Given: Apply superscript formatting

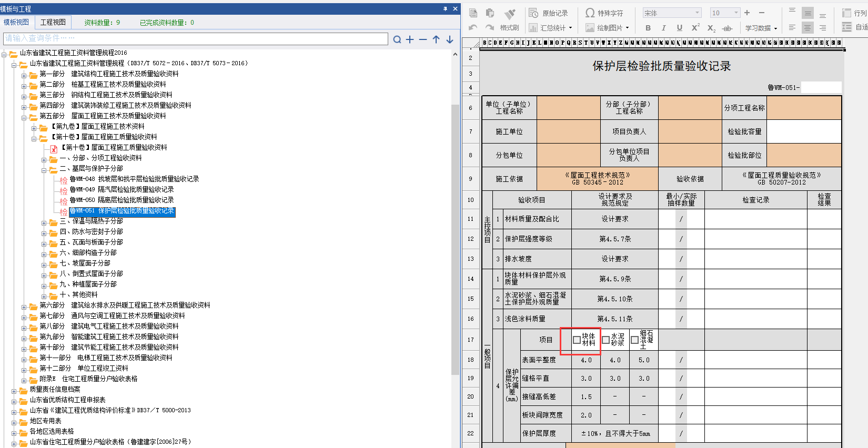Looking at the screenshot, I should [695, 28].
